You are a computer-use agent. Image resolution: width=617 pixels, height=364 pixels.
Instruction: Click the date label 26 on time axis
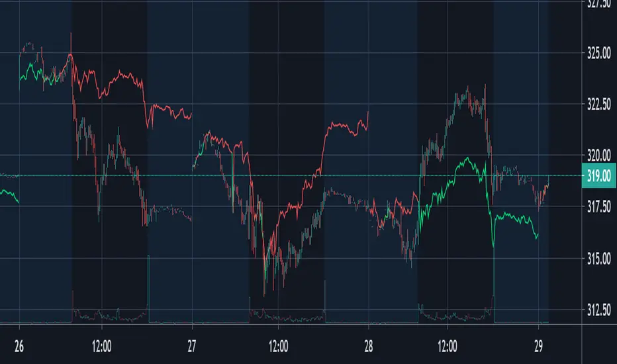pos(19,347)
